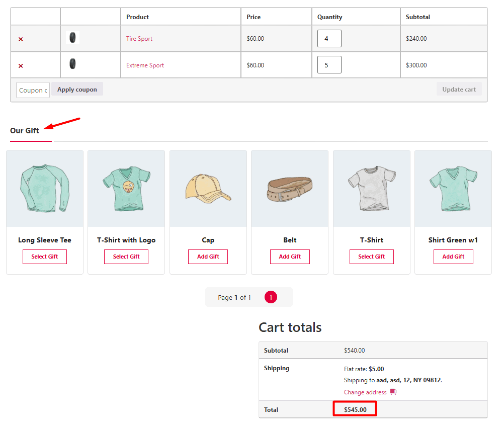Viewport: 504px width, 423px height.
Task: Focus the coupon code input
Action: [x=33, y=90]
